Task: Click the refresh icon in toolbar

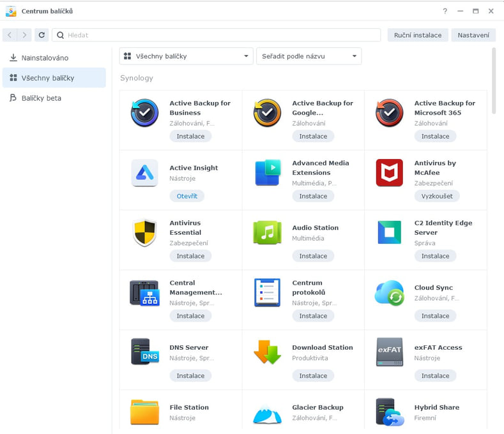Action: 42,35
